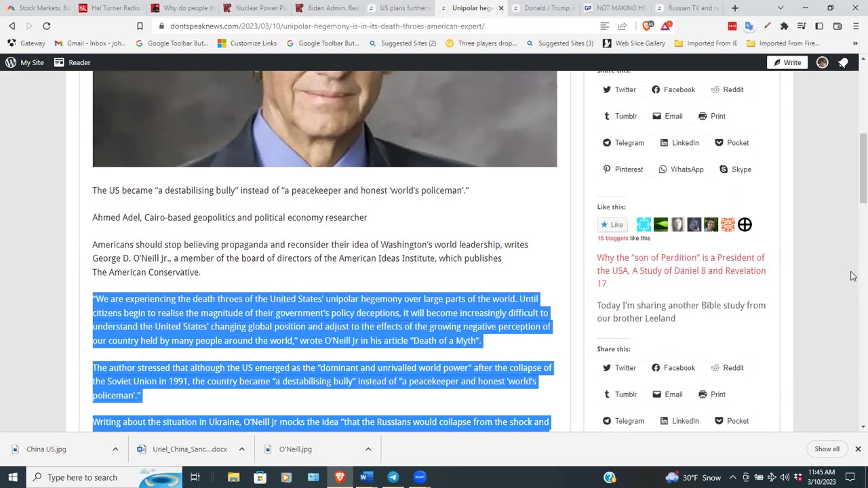Bookmark this page
Viewport: 868px width, 488px height.
(x=140, y=26)
